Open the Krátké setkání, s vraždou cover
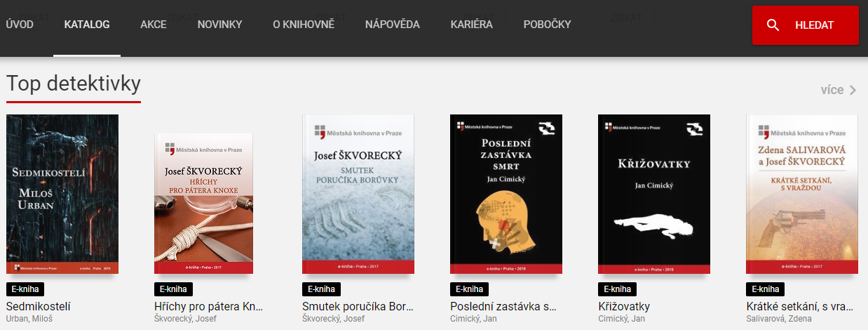 coord(802,194)
